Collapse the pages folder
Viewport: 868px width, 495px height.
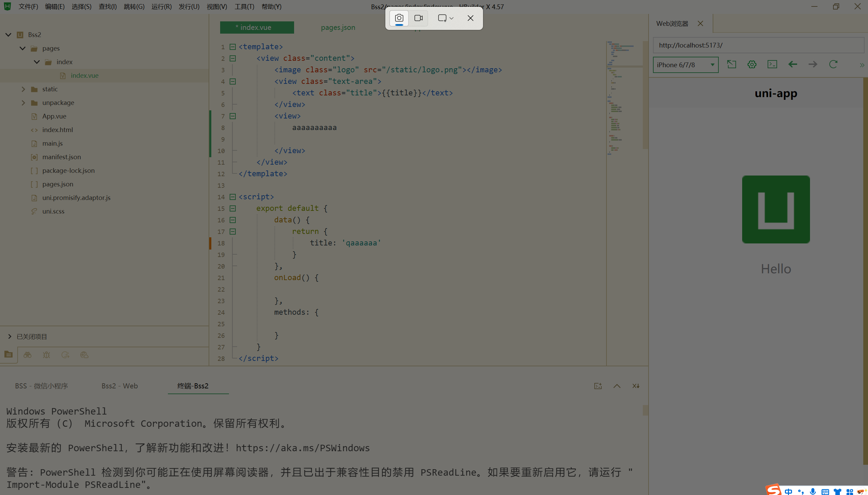(22, 48)
